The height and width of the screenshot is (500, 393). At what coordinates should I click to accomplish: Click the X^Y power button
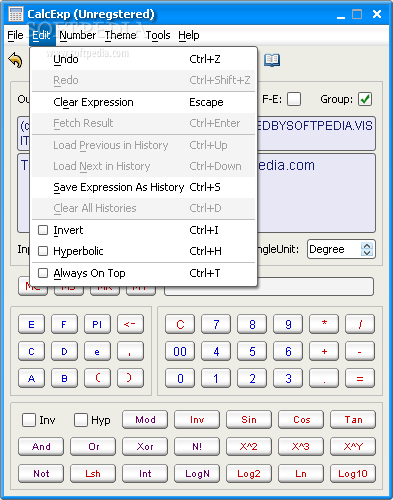[353, 447]
